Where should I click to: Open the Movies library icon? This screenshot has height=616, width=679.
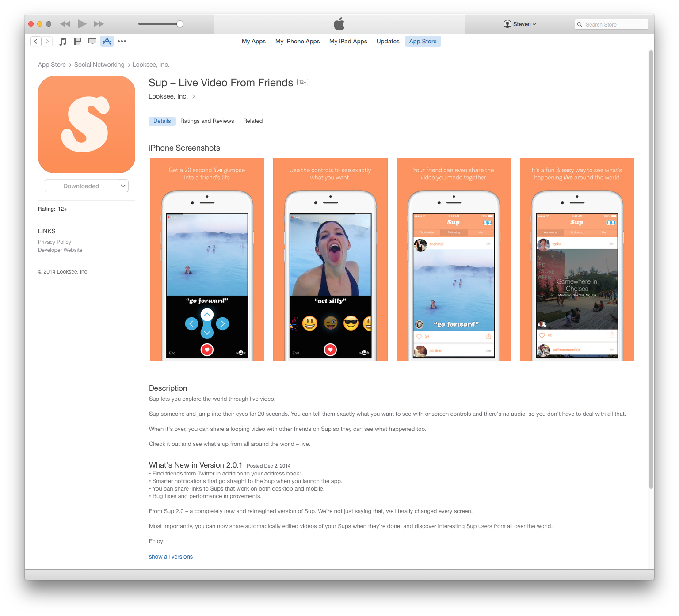click(78, 42)
